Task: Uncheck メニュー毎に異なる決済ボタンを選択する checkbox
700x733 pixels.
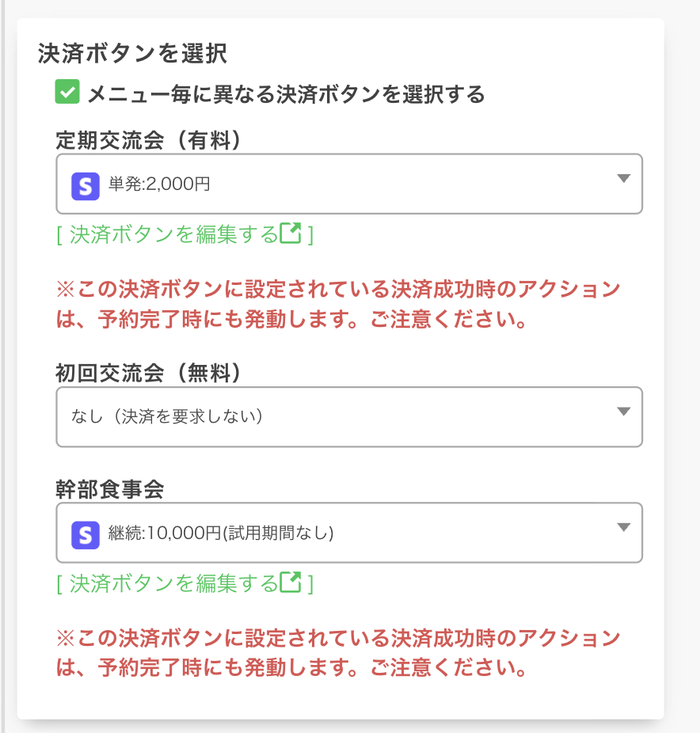Action: tap(67, 92)
